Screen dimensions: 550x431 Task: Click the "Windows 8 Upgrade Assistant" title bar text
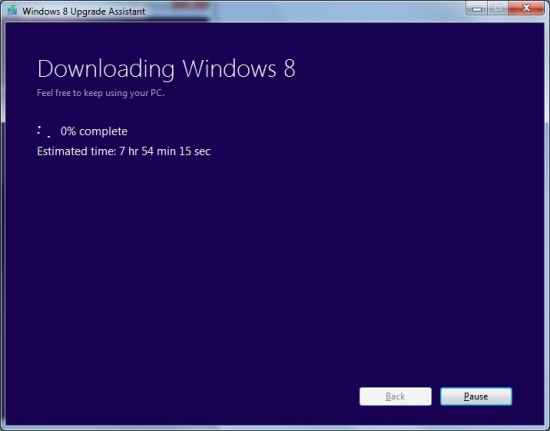[83, 11]
